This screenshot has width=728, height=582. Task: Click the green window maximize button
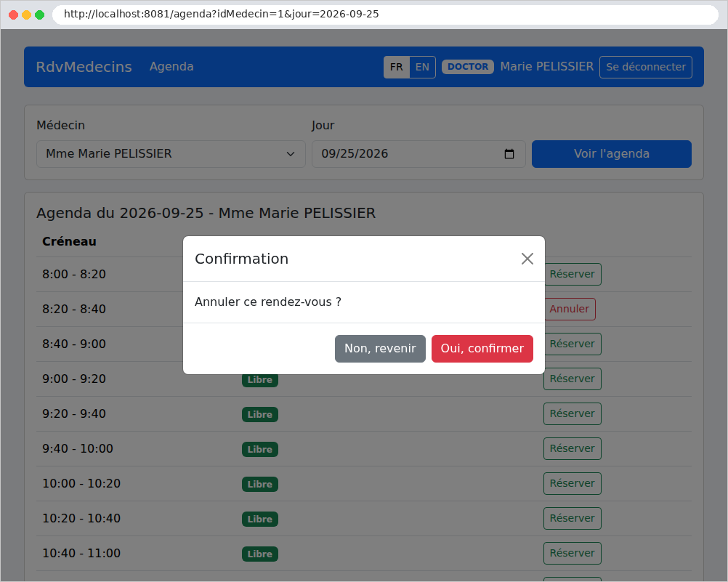coord(40,15)
